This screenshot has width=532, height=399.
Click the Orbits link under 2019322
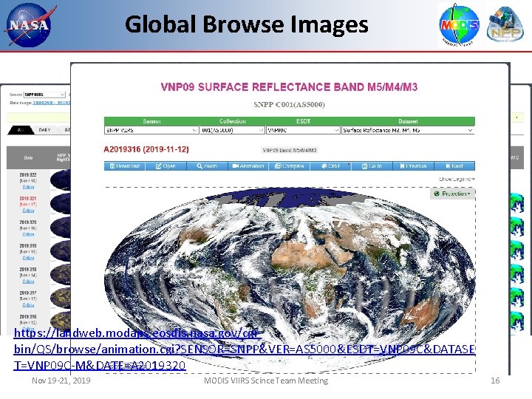point(28,187)
